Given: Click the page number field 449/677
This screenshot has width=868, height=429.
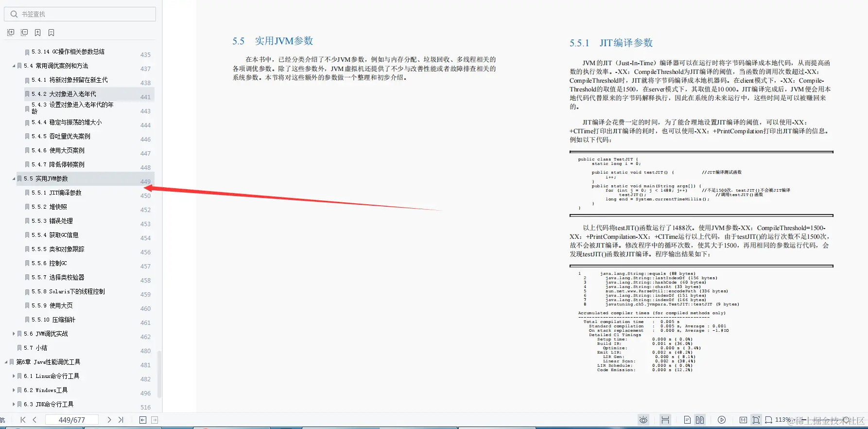Looking at the screenshot, I should 72,420.
